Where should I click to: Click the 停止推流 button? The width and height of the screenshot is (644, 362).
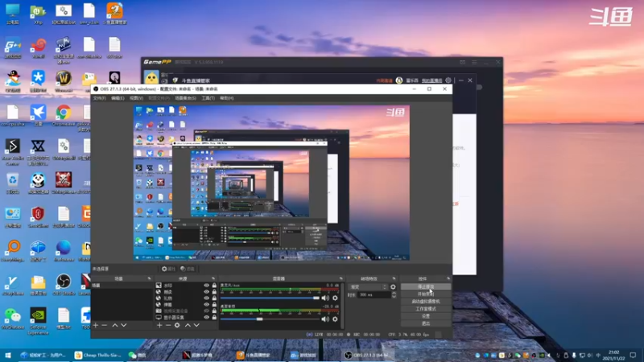point(426,287)
